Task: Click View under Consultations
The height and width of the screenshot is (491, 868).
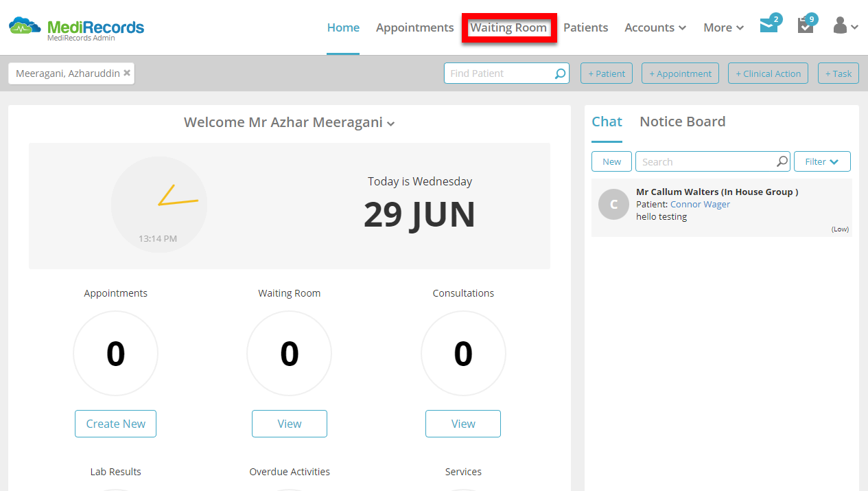Action: (x=463, y=424)
